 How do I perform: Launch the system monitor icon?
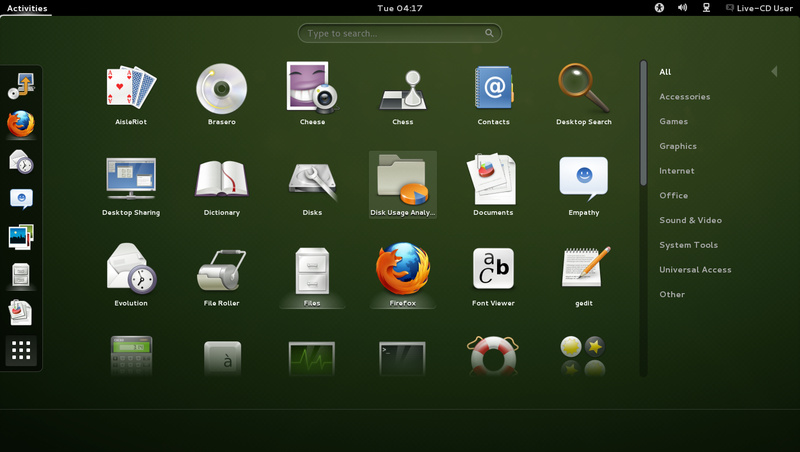pos(312,359)
